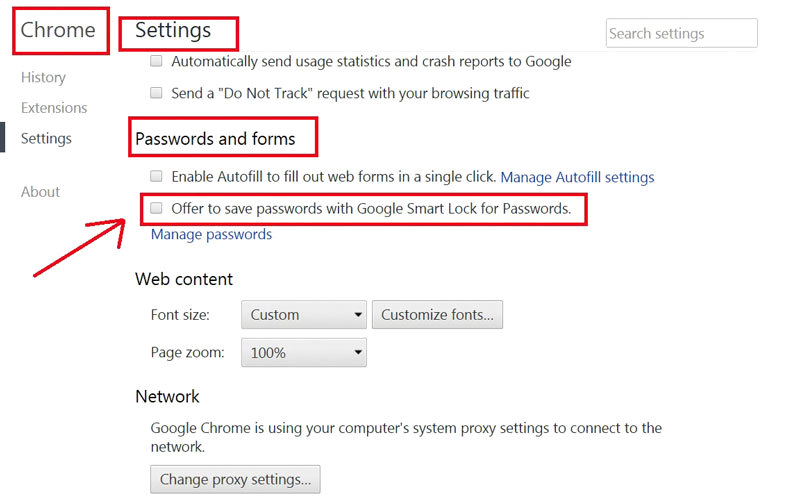Click the Change proxy settings button
Image resolution: width=800 pixels, height=500 pixels.
coord(236,479)
